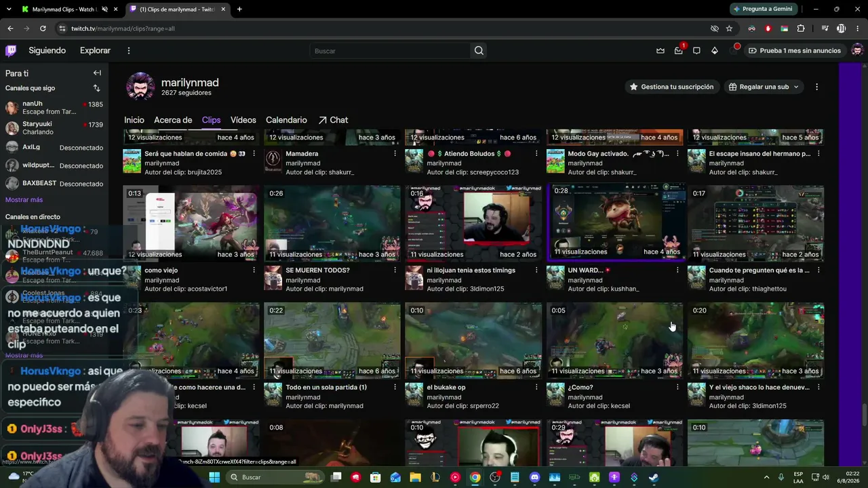Expand Mostrar más under live channels

coord(24,355)
